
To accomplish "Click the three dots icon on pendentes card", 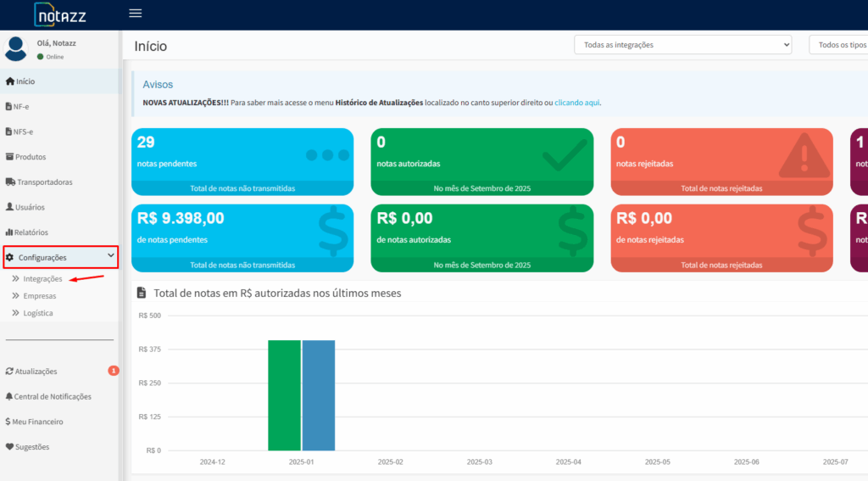I will 327,155.
